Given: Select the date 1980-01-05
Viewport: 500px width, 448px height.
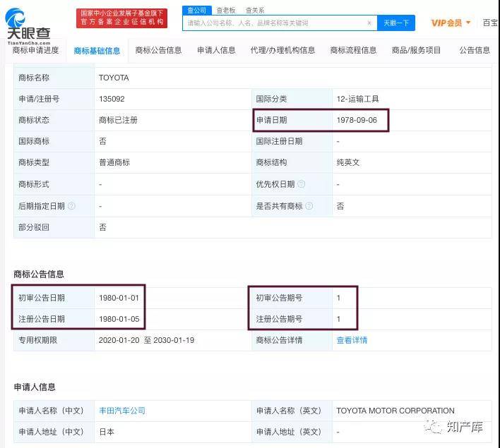Looking at the screenshot, I should point(119,319).
